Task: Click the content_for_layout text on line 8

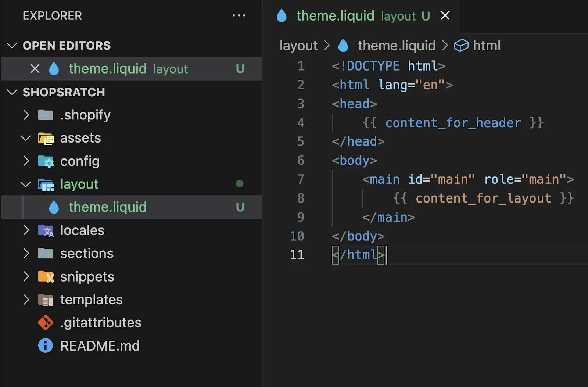Action: point(483,198)
